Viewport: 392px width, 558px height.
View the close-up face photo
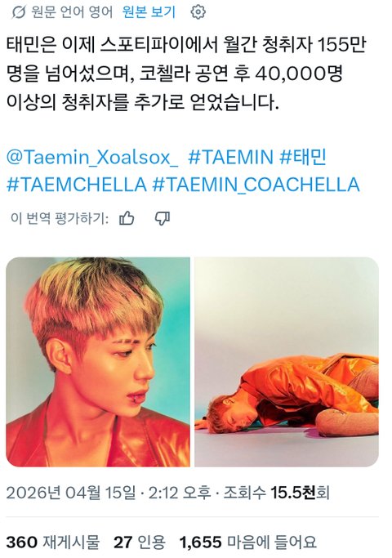(x=98, y=362)
